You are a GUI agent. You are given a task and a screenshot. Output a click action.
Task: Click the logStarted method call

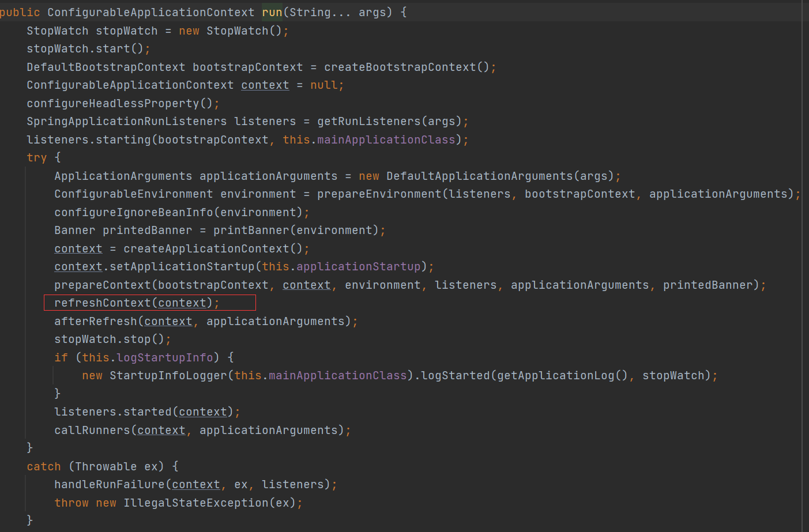tap(455, 375)
